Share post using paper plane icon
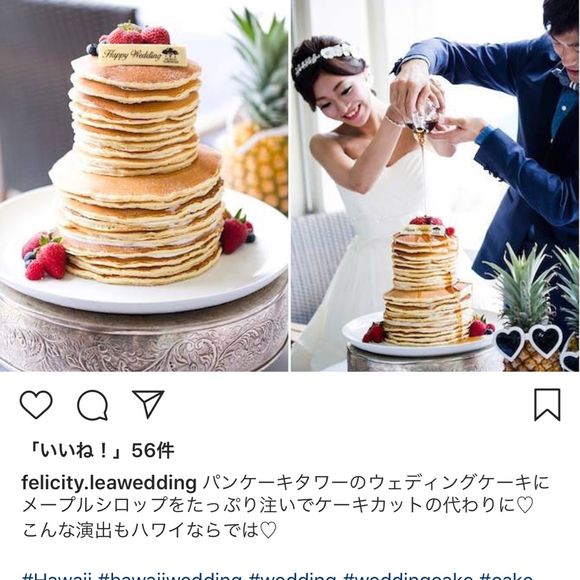Viewport: 580px width, 580px height. (x=148, y=404)
